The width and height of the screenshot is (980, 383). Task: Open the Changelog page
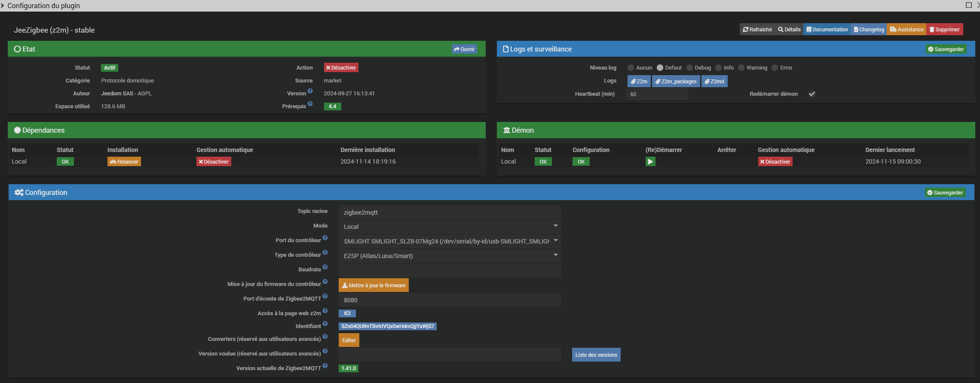tap(869, 30)
